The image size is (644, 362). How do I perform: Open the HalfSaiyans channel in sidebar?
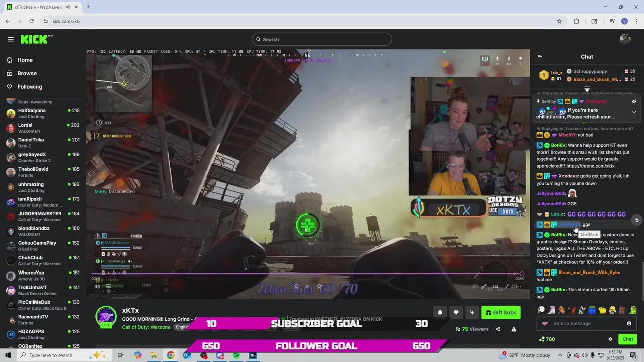43,113
